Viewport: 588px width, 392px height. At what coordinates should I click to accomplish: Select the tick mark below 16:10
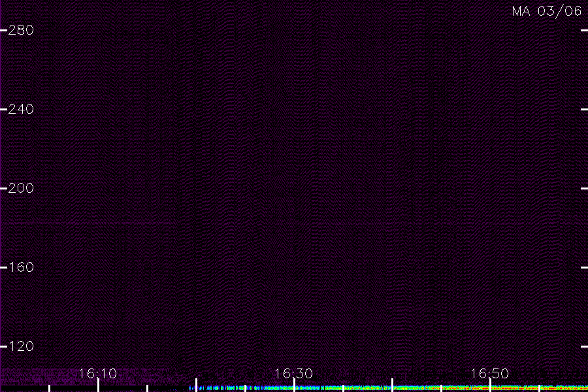[98, 385]
